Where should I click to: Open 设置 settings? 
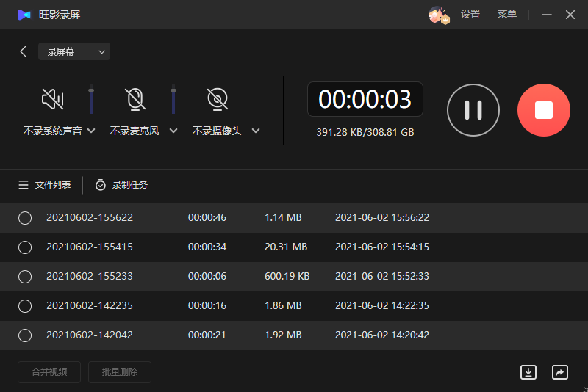470,15
